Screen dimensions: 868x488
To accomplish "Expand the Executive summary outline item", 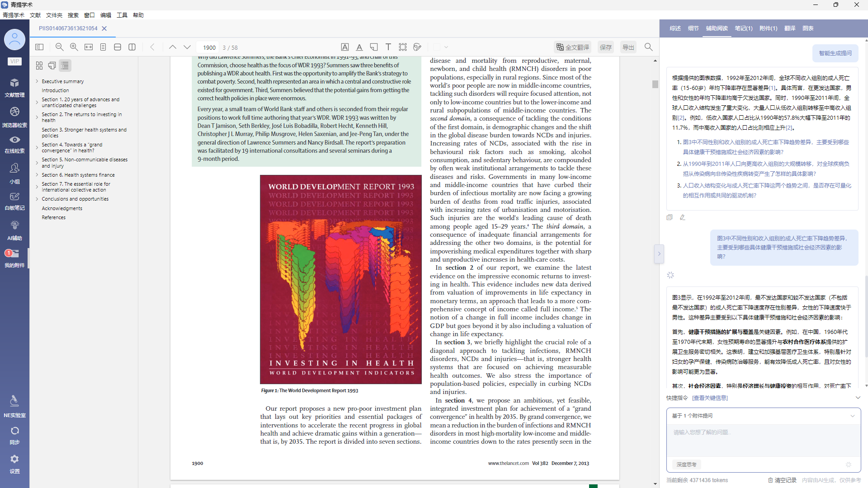I will click(x=37, y=81).
